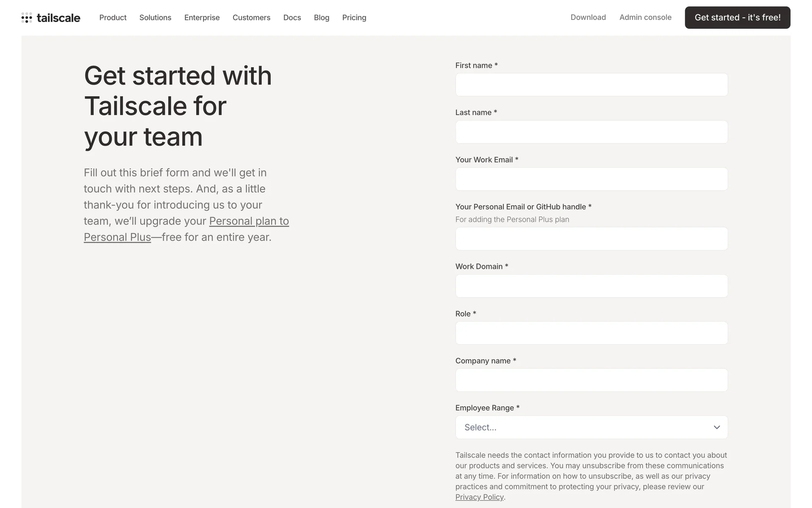Open the Solutions menu

[x=155, y=18]
